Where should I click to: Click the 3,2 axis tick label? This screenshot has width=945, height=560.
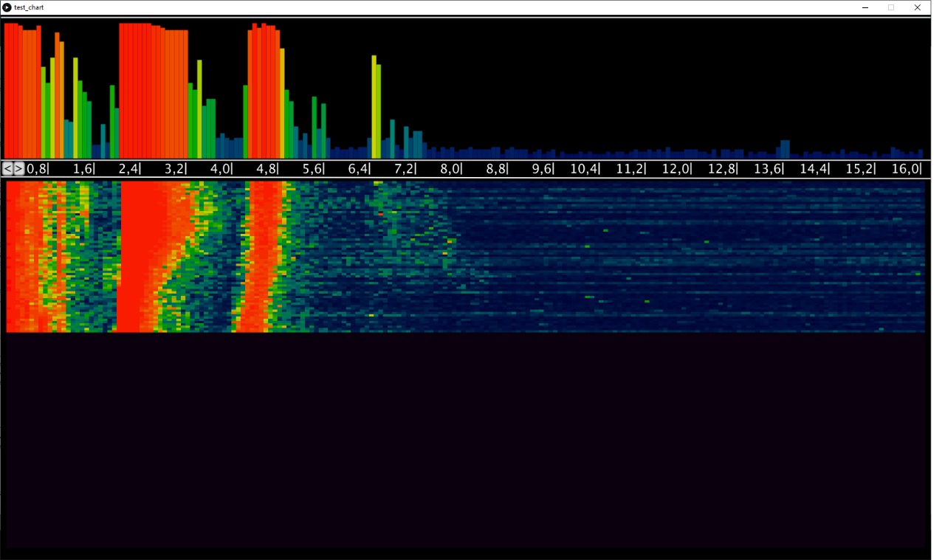[174, 169]
